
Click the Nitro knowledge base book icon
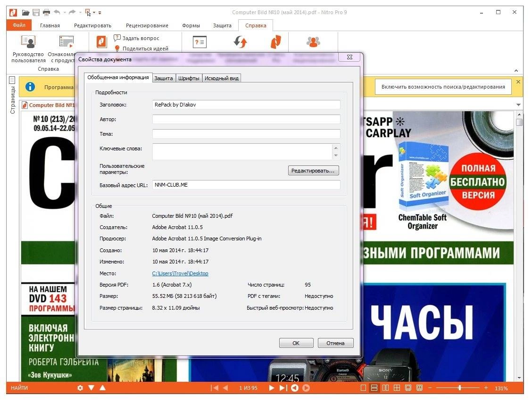pyautogui.click(x=101, y=41)
